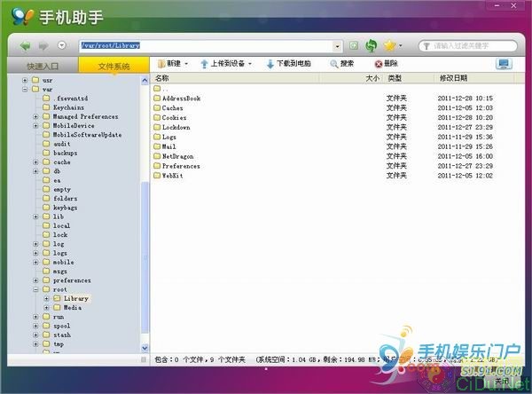
Task: Click the 下载到电脑 download button
Action: (286, 64)
